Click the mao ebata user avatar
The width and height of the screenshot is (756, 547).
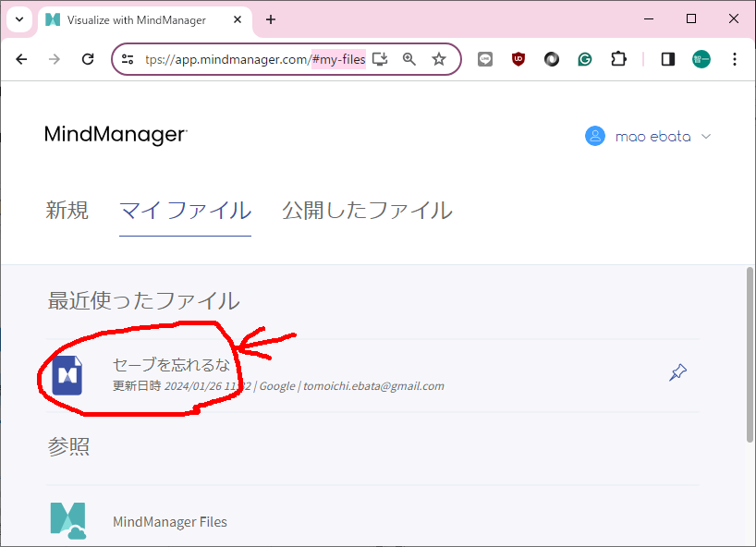594,136
